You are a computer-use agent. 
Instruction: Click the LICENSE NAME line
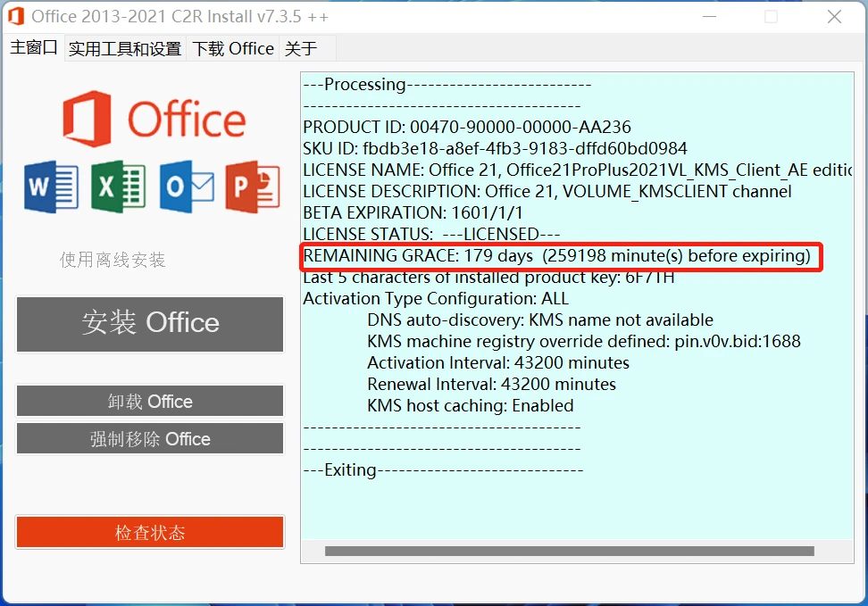pos(578,170)
